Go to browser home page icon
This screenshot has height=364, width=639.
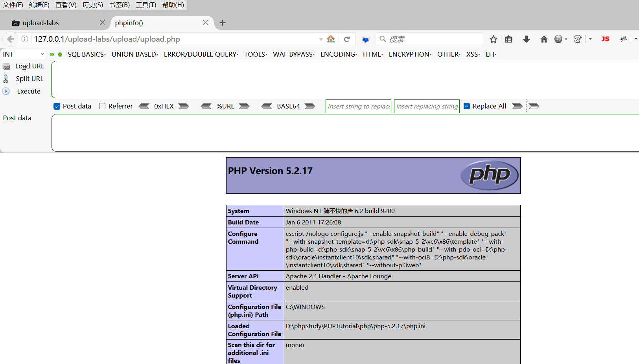(x=544, y=39)
